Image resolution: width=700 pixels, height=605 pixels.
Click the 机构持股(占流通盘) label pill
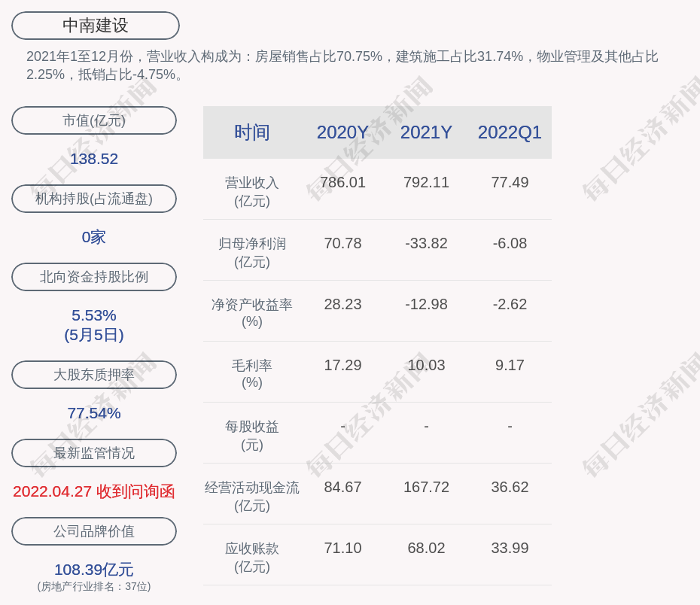point(94,199)
